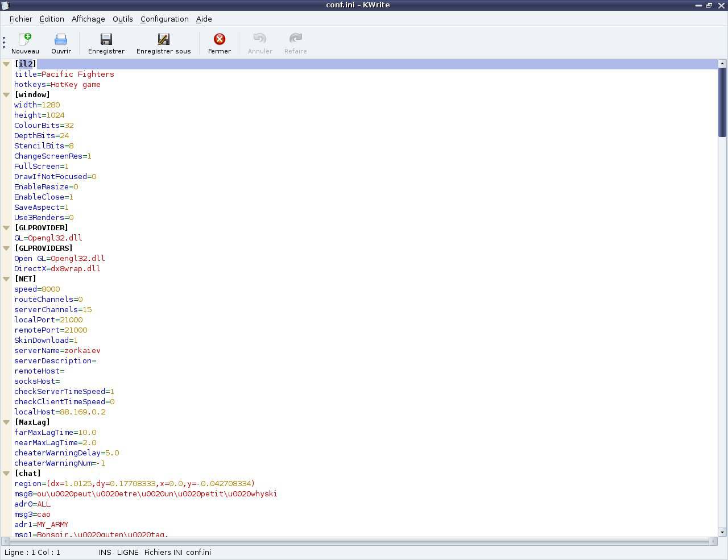The width and height of the screenshot is (728, 560).
Task: Click the remotePort=21000 line
Action: pos(51,330)
